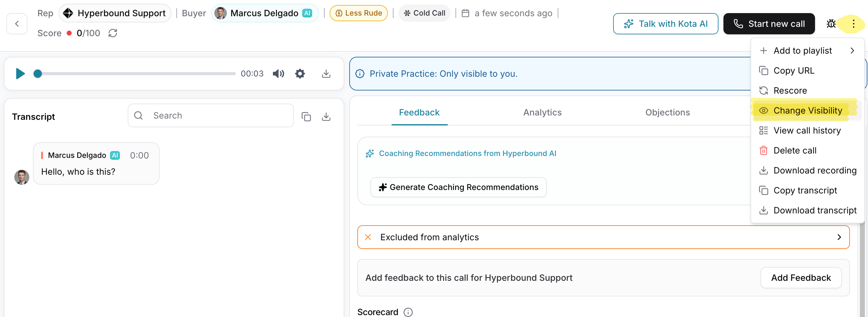The width and height of the screenshot is (868, 317).
Task: Go back using the left chevron button
Action: click(17, 24)
